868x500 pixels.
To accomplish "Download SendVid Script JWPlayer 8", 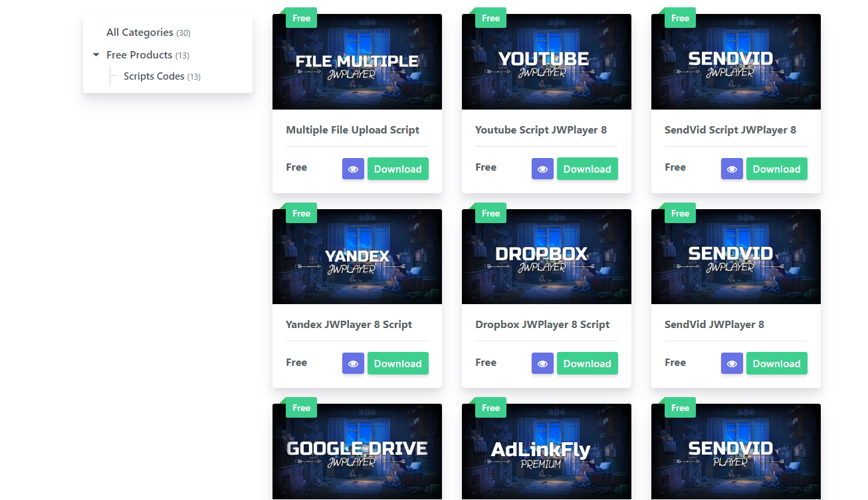I will (777, 169).
